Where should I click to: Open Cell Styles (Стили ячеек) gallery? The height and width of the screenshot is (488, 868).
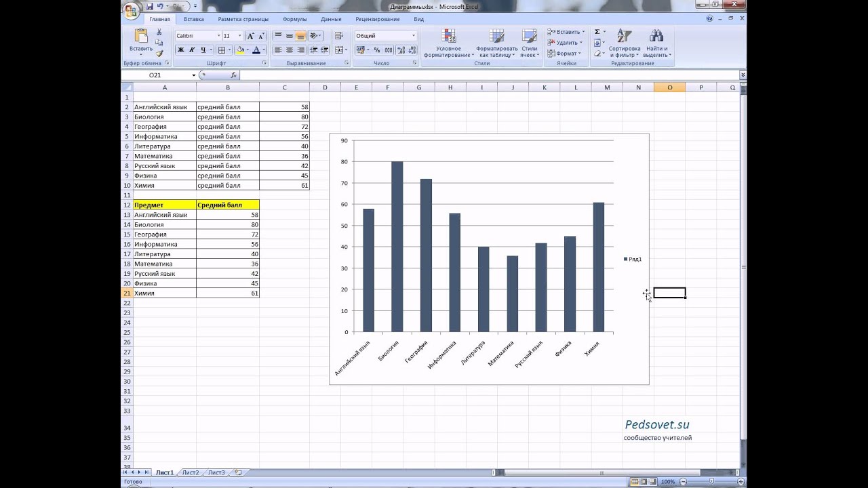[x=530, y=43]
